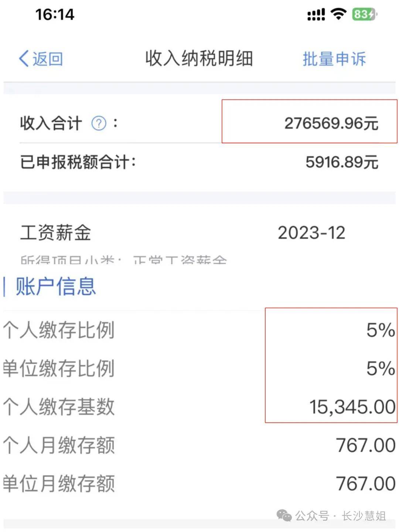Select the 收入纳税明细 title tab
399x532 pixels.
(199, 58)
